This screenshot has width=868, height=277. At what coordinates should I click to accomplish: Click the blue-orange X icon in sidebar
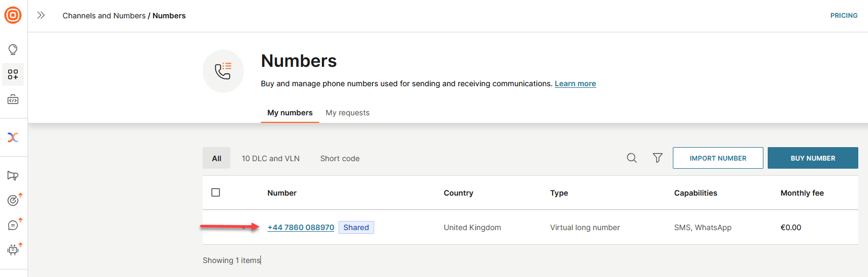[x=13, y=137]
